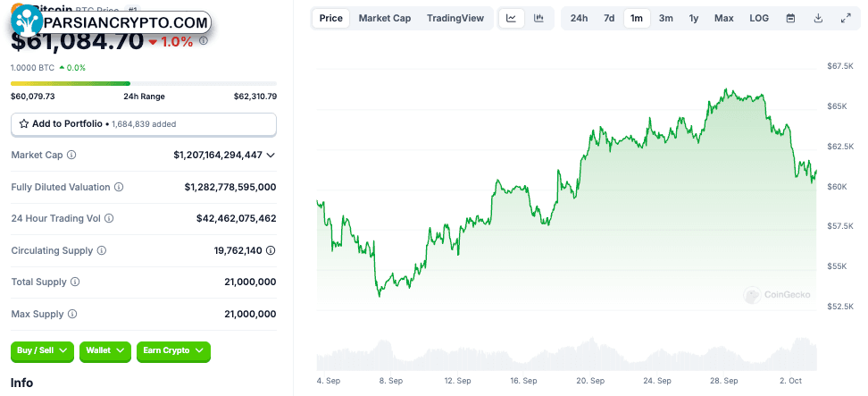Viewport: 868px width, 396px height.
Task: Expand the Market Cap value chevron
Action: (271, 155)
